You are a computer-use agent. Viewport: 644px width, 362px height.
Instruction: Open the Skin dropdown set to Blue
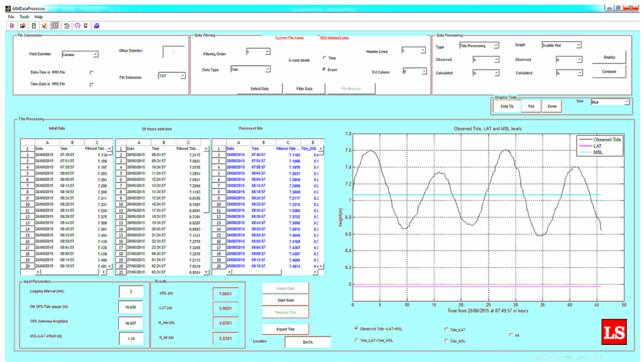(x=609, y=102)
